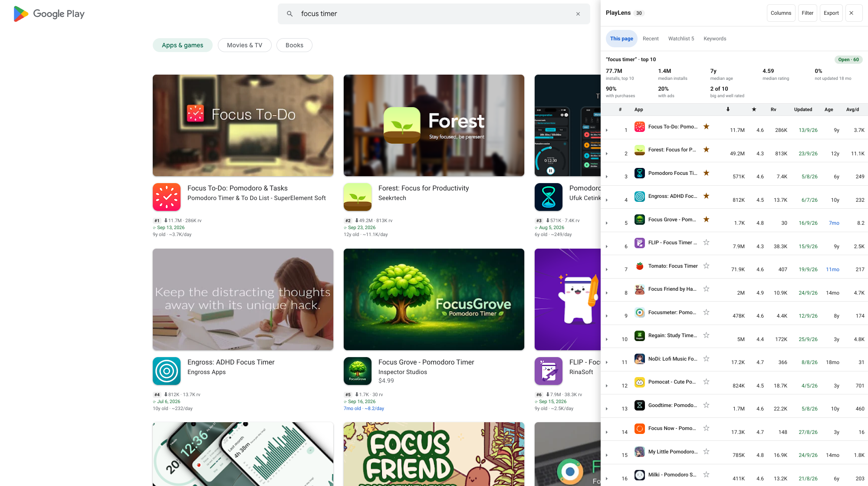The height and width of the screenshot is (486, 868).
Task: Click Focusmeter app icon in table
Action: click(x=640, y=312)
